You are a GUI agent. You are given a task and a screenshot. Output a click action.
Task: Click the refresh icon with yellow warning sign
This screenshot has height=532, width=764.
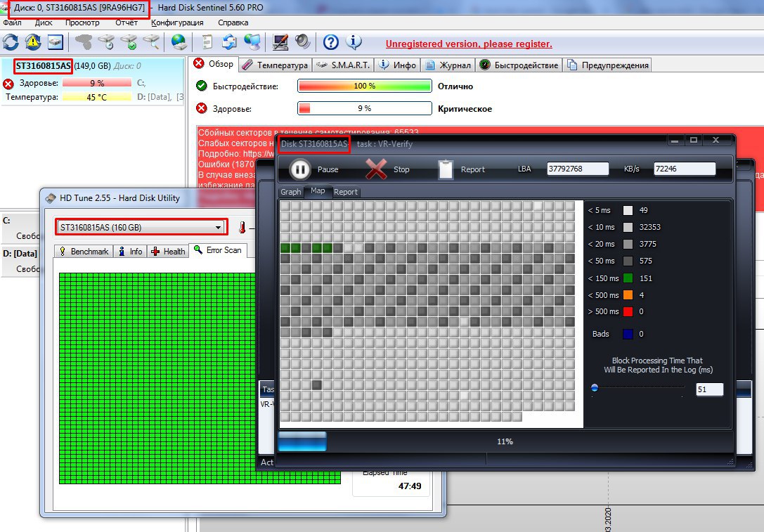[33, 42]
